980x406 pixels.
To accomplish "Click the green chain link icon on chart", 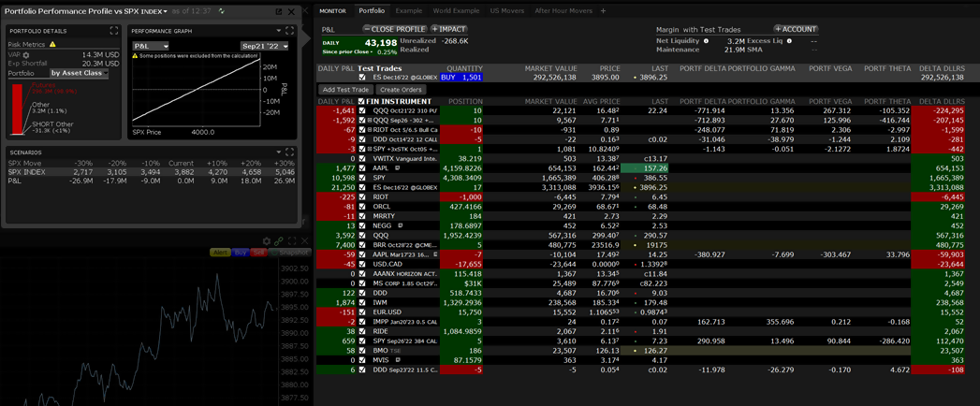I will point(279,241).
